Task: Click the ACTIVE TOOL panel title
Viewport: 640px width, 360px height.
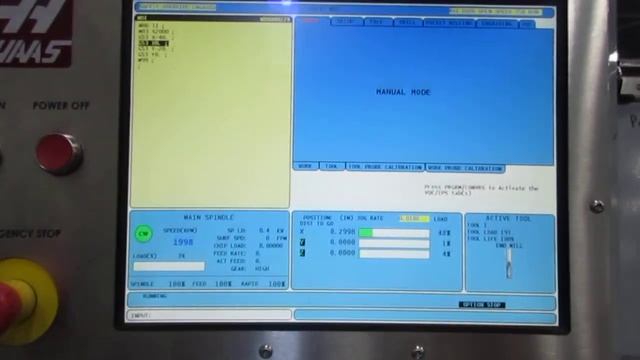Action: pyautogui.click(x=508, y=219)
